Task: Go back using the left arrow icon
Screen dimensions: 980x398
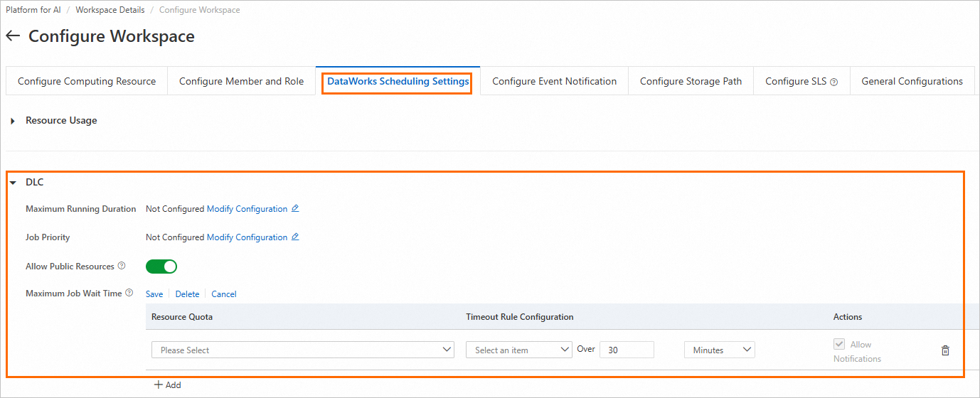Action: pos(13,36)
